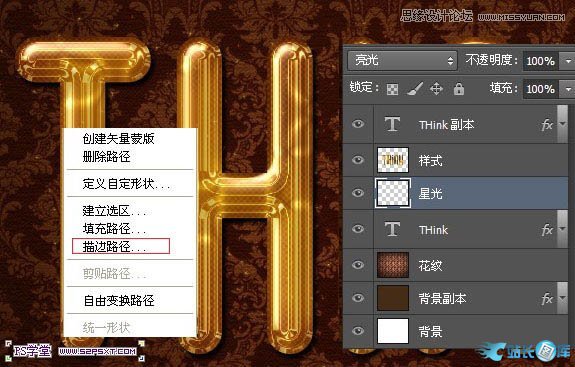Choose 定义自定形状 from context menu

pos(126,183)
